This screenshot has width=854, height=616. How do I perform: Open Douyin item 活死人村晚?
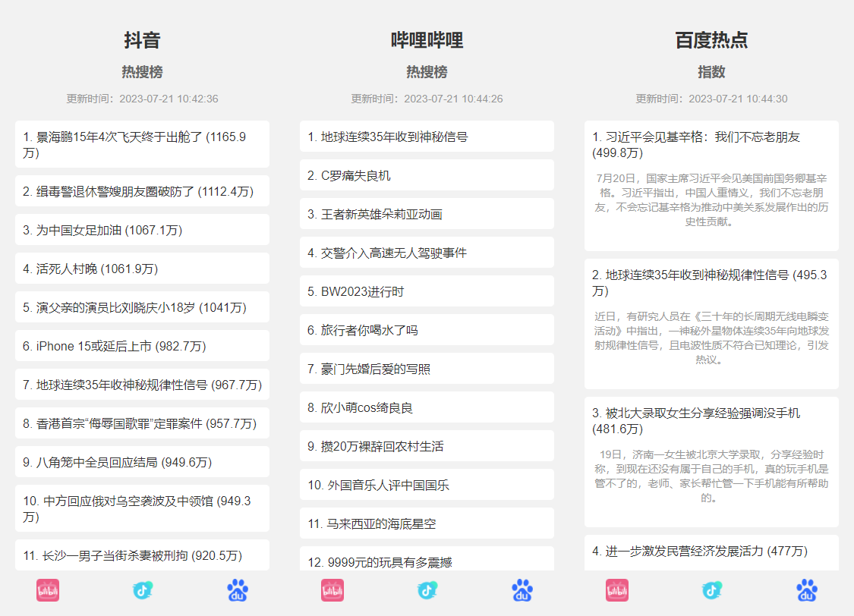click(x=142, y=269)
